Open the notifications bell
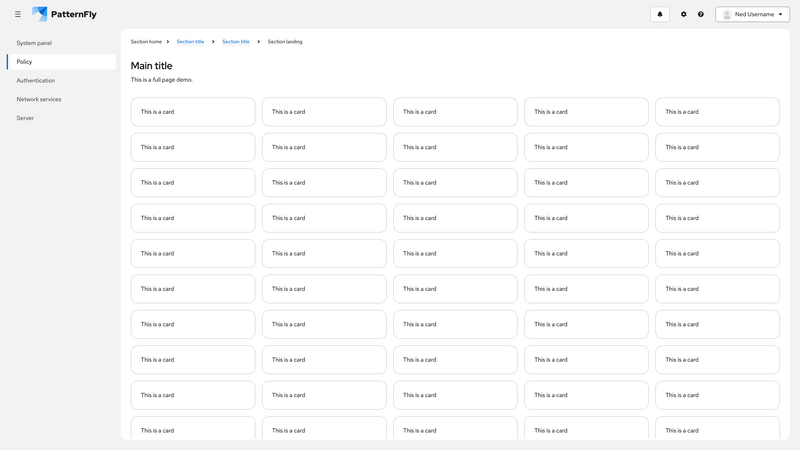This screenshot has width=800, height=450. (x=660, y=14)
